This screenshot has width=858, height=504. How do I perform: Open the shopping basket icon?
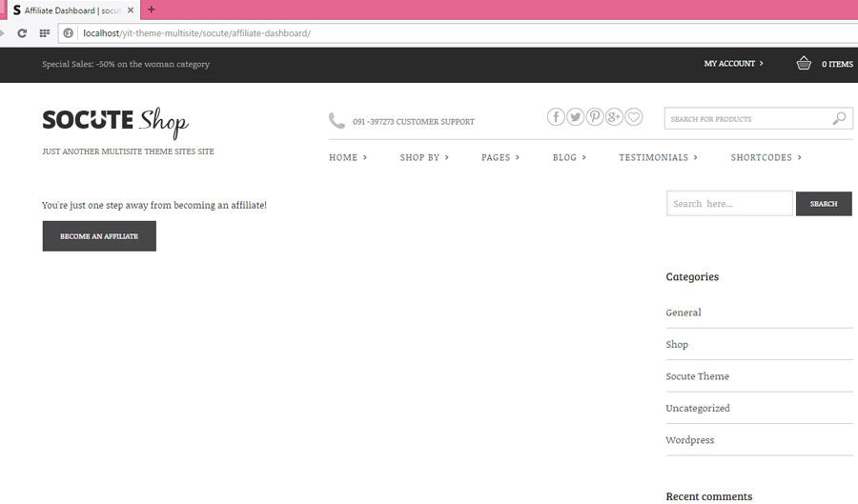point(804,63)
